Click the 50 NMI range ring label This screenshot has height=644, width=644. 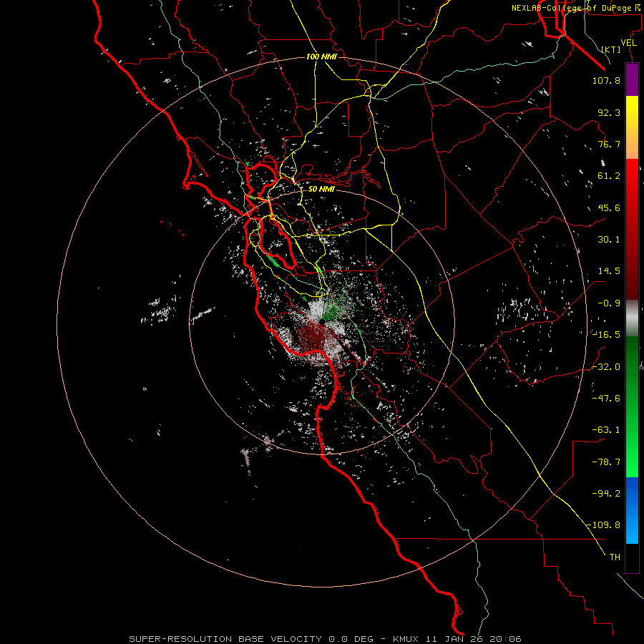(321, 190)
